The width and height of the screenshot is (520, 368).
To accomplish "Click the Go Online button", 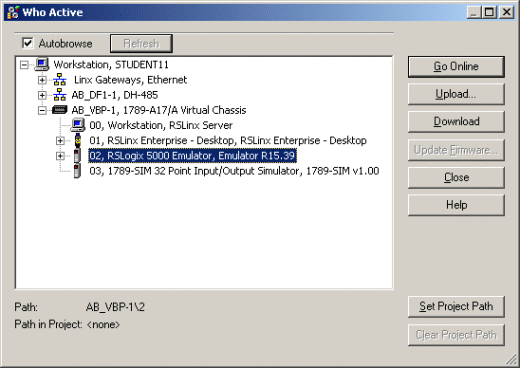I will 456,67.
